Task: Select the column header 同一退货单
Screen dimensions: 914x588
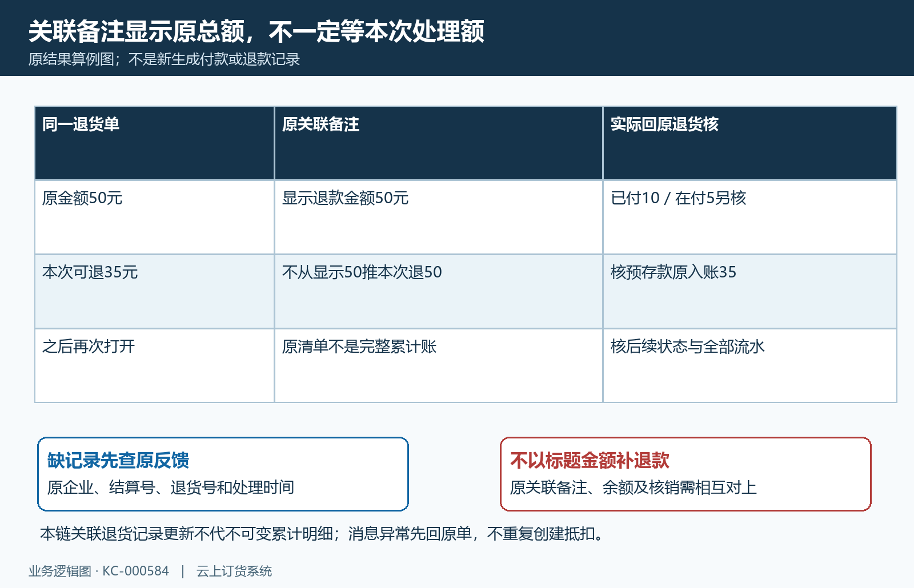Action: pyautogui.click(x=154, y=143)
